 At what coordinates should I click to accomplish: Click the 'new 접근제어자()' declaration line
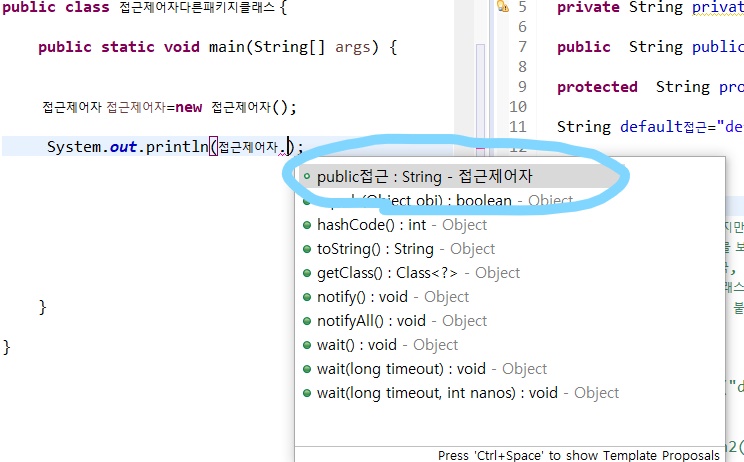pyautogui.click(x=169, y=107)
